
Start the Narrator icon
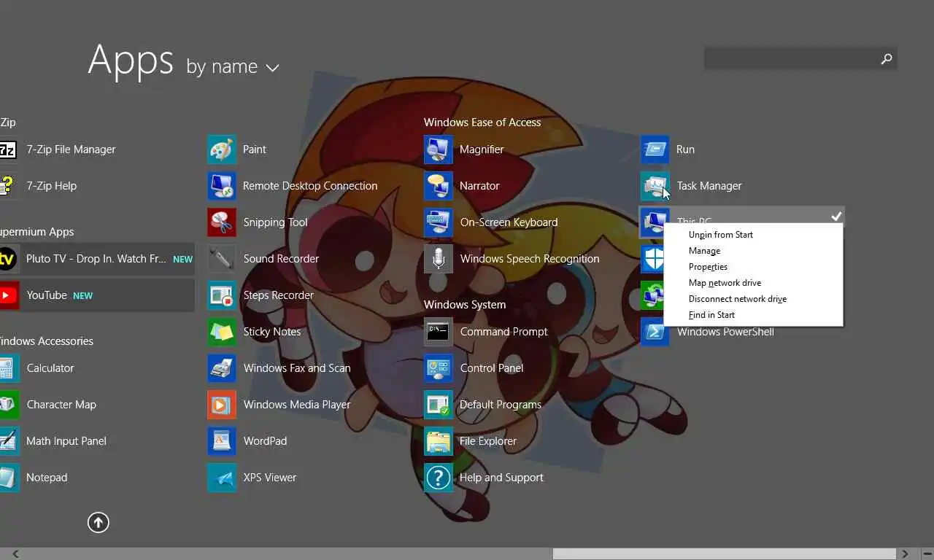click(439, 186)
